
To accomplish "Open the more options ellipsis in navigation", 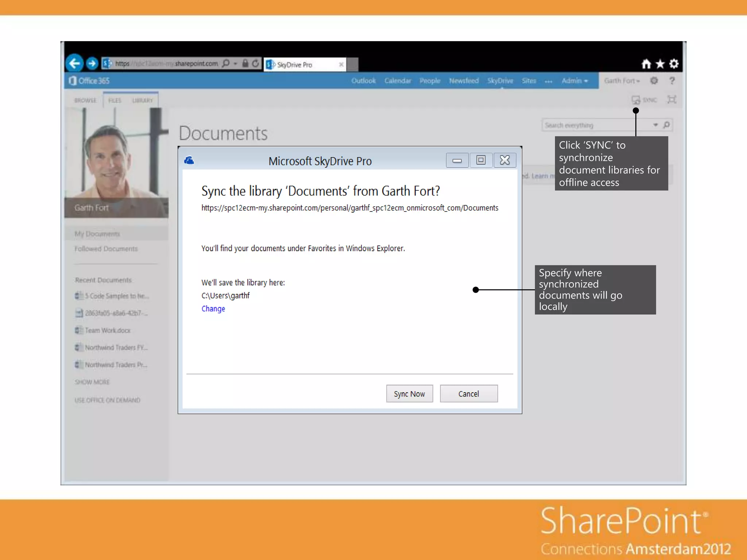I will [x=548, y=81].
